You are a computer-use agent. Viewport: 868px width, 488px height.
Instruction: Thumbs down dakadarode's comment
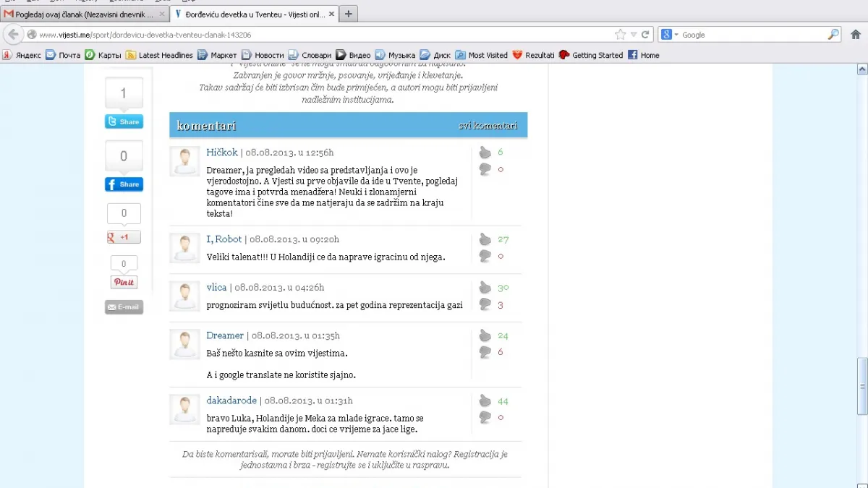(x=485, y=417)
